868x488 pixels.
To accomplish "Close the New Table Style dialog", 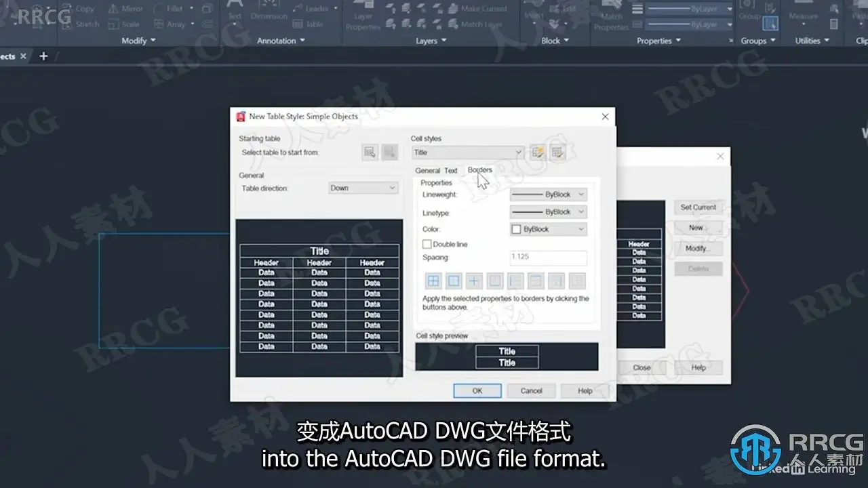I will click(605, 117).
